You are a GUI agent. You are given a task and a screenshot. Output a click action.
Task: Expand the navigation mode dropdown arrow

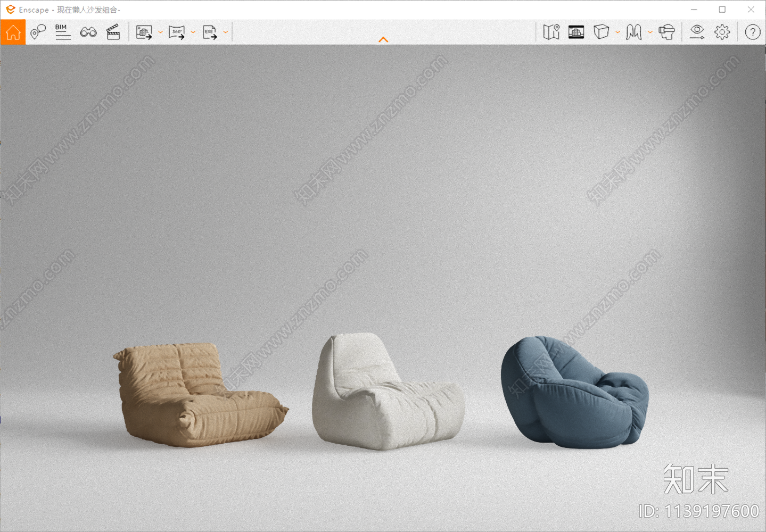[650, 32]
